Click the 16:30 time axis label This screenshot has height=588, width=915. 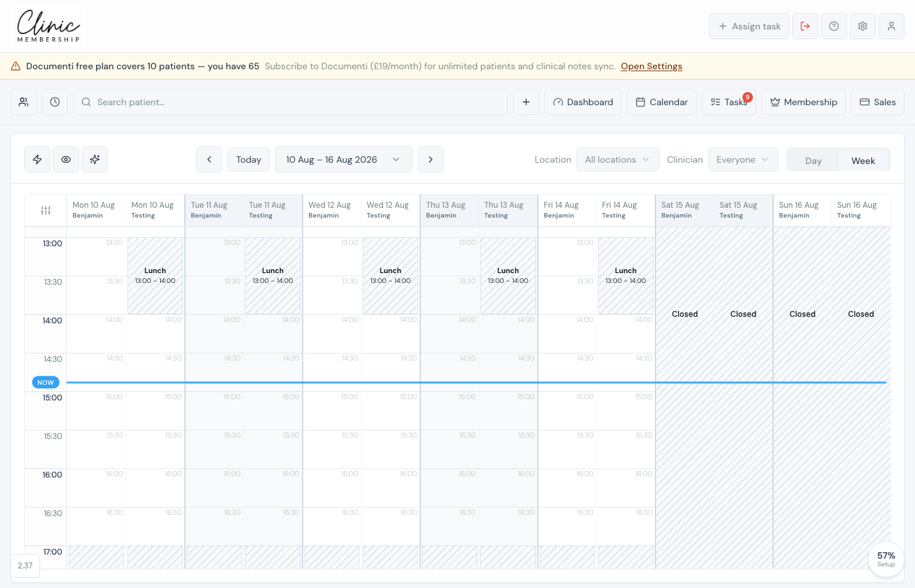click(x=53, y=514)
